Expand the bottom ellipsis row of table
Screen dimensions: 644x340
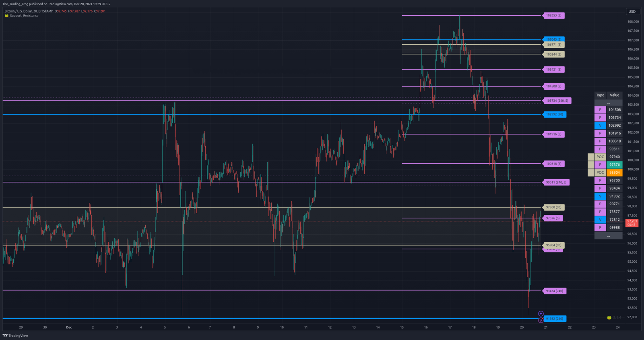tap(609, 236)
